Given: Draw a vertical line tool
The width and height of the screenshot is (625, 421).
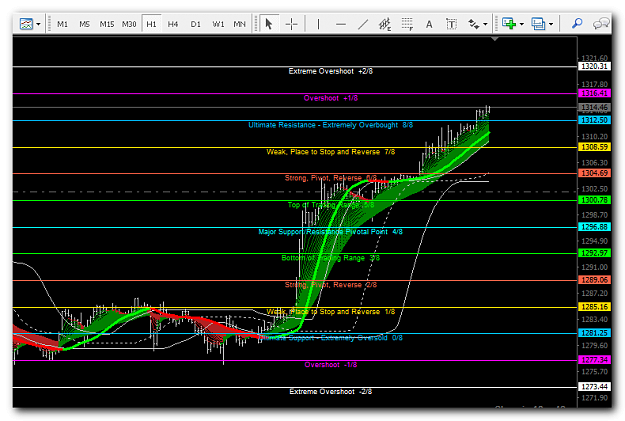Looking at the screenshot, I should [318, 24].
